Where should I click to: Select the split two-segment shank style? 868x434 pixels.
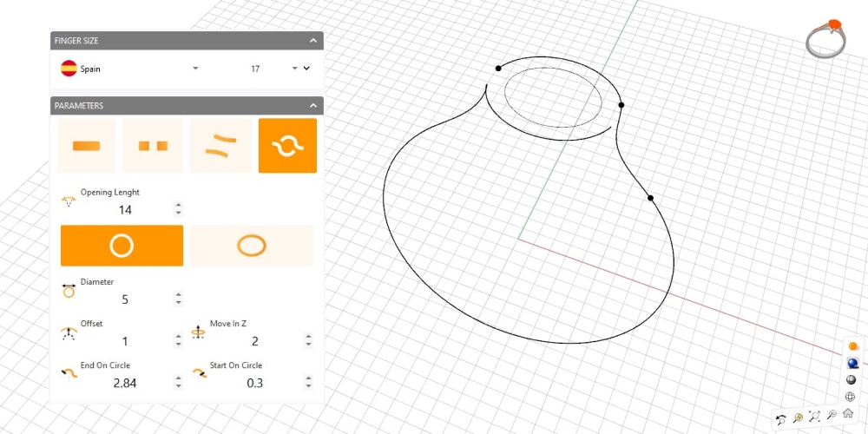coord(153,146)
